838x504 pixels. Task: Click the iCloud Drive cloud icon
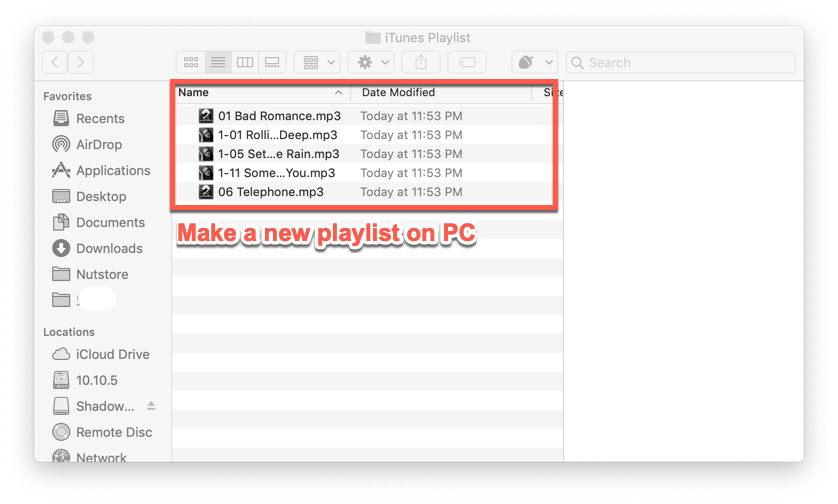click(61, 354)
